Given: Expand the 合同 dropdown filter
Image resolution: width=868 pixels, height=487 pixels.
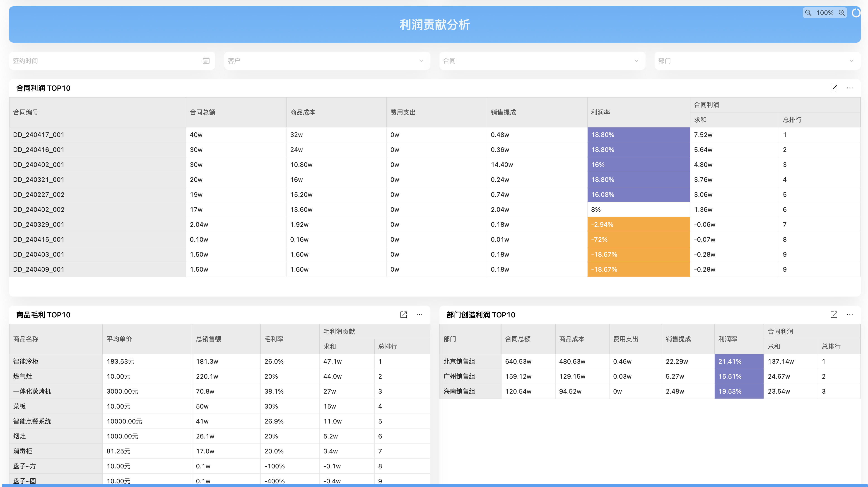Looking at the screenshot, I should [542, 61].
